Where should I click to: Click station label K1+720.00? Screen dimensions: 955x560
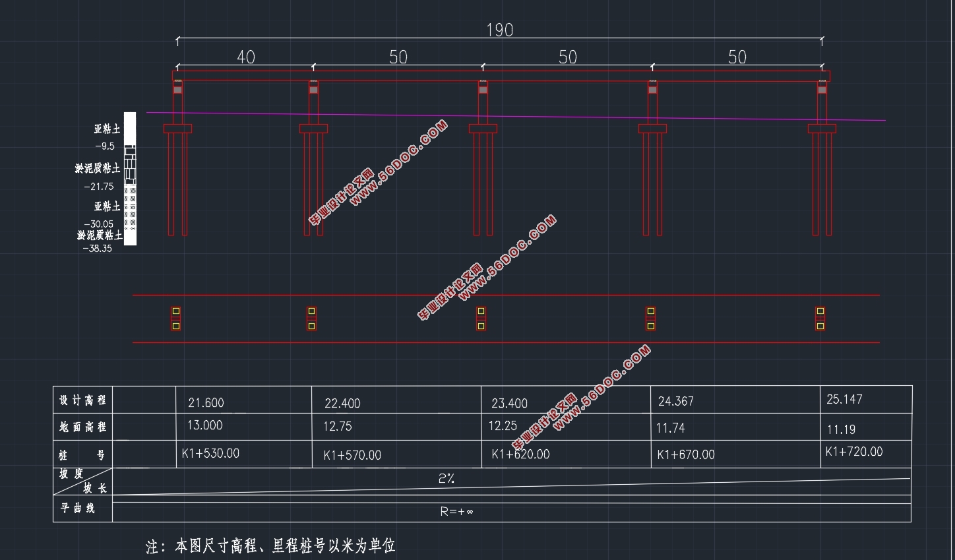[853, 452]
